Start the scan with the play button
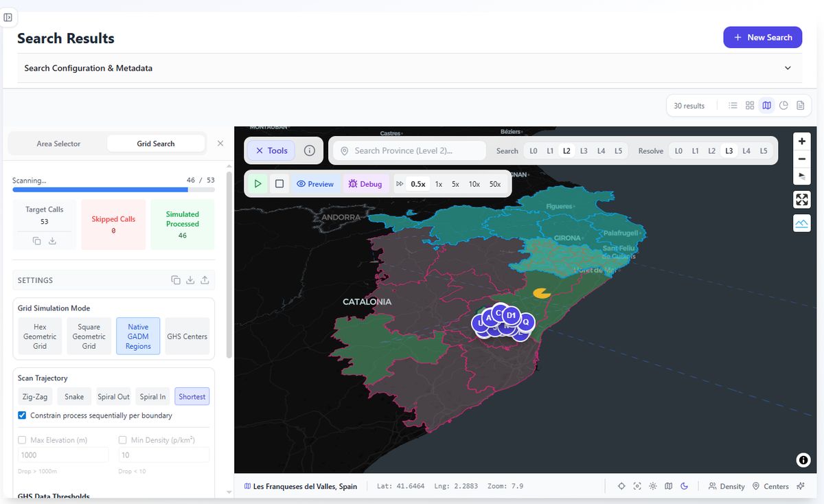 [257, 184]
